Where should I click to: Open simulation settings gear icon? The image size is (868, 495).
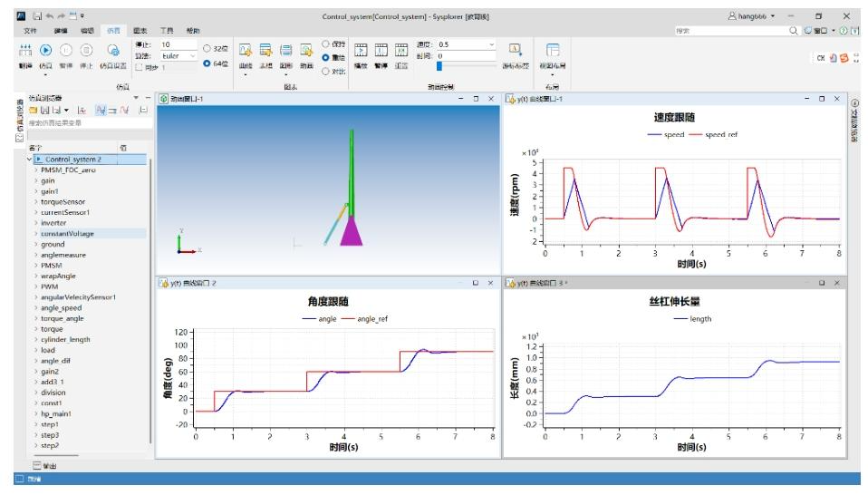113,51
